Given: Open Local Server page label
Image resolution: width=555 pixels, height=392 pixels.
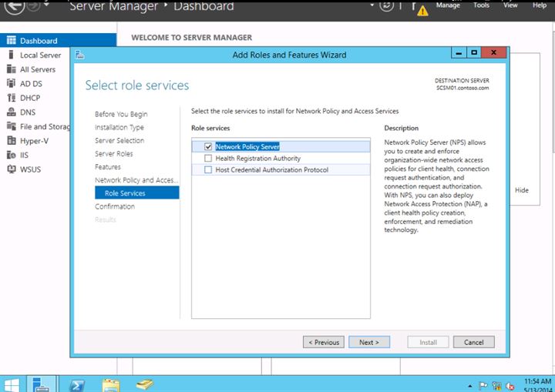Looking at the screenshot, I should coord(40,55).
